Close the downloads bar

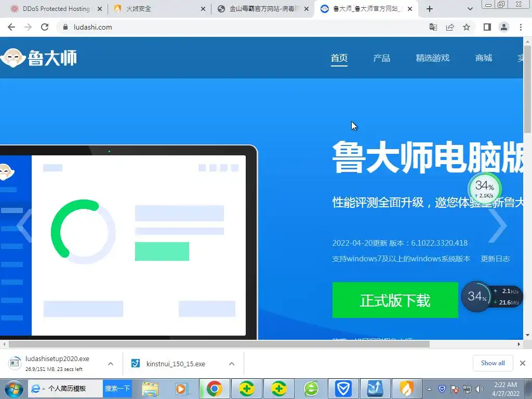523,363
